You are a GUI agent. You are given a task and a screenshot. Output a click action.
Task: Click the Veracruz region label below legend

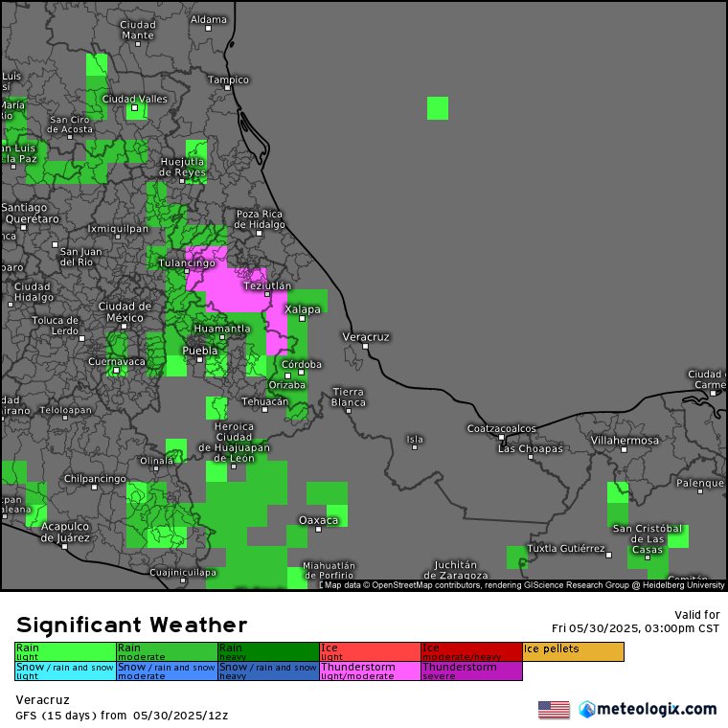point(42,699)
